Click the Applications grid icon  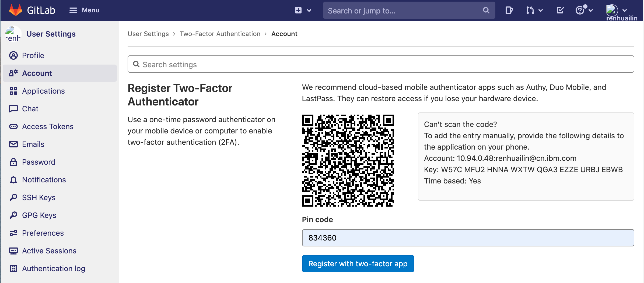(13, 91)
